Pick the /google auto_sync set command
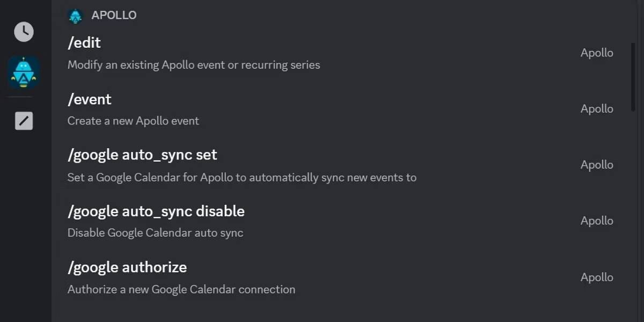 [x=142, y=155]
